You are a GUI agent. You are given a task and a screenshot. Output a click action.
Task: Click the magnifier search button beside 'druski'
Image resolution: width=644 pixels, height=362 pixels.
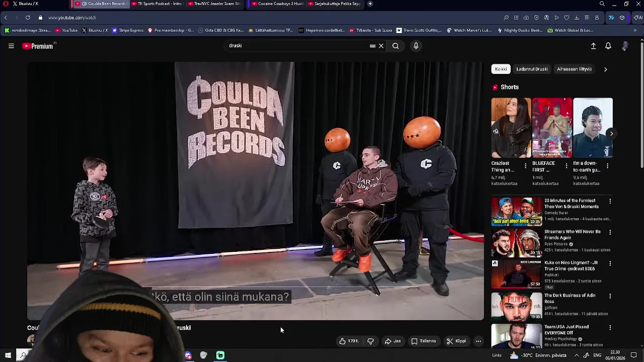tap(395, 46)
